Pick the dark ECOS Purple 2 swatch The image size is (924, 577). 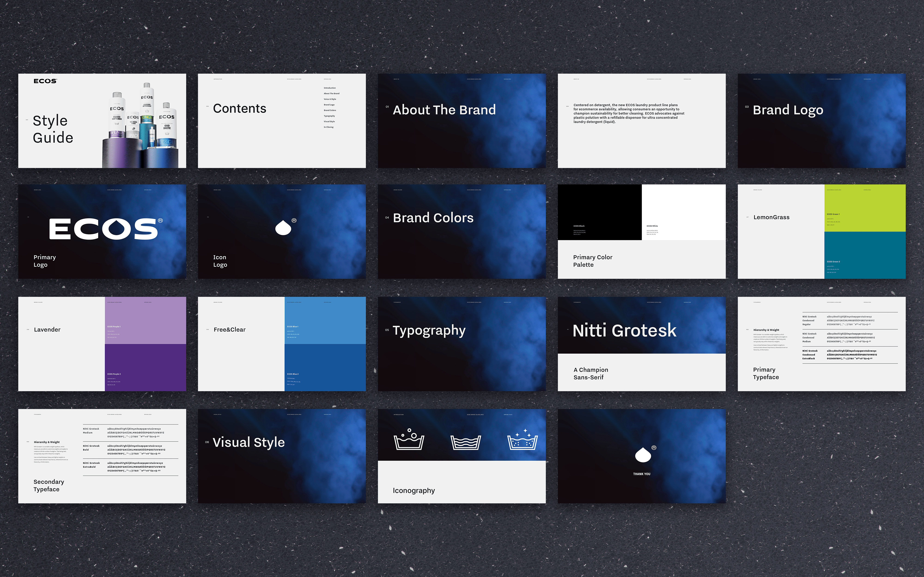click(145, 367)
